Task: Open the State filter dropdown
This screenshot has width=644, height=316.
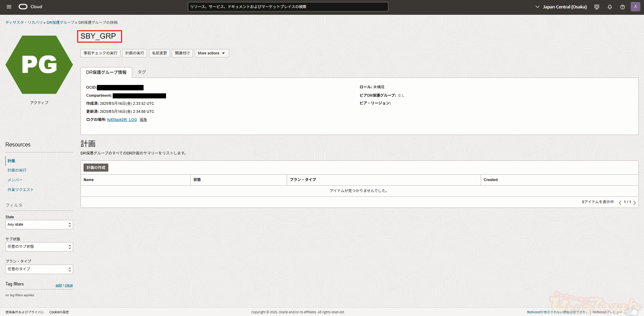Action: (x=39, y=225)
